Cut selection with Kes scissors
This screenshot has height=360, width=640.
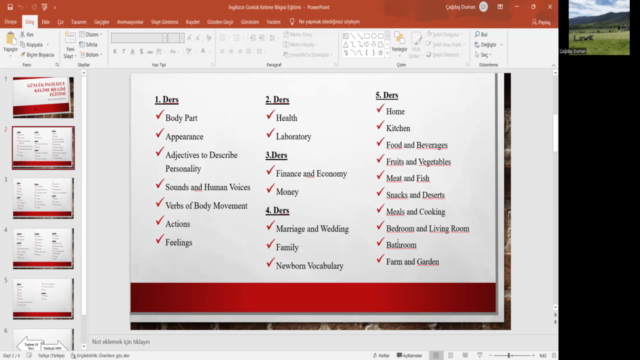pyautogui.click(x=27, y=35)
